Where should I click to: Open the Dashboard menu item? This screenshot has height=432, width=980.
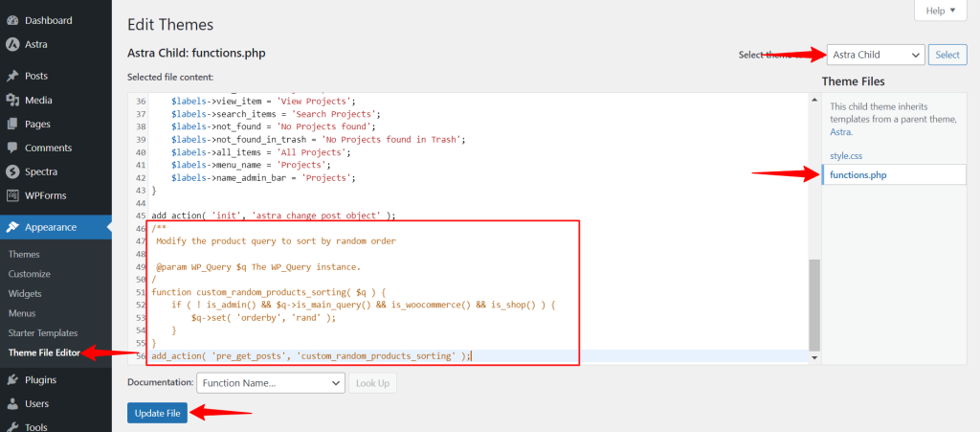click(49, 21)
